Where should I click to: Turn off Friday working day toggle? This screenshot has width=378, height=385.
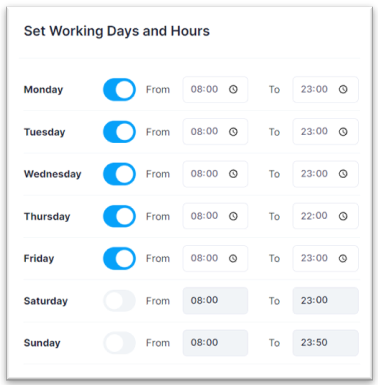click(119, 258)
